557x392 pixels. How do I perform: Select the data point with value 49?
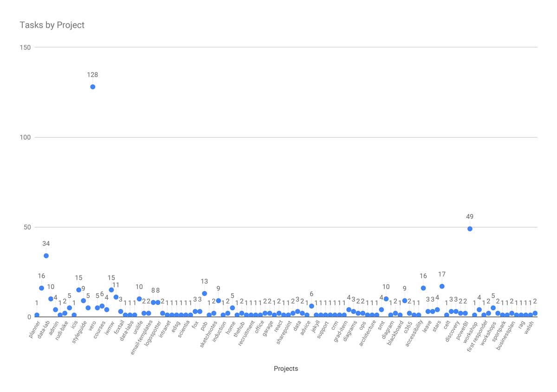[470, 229]
